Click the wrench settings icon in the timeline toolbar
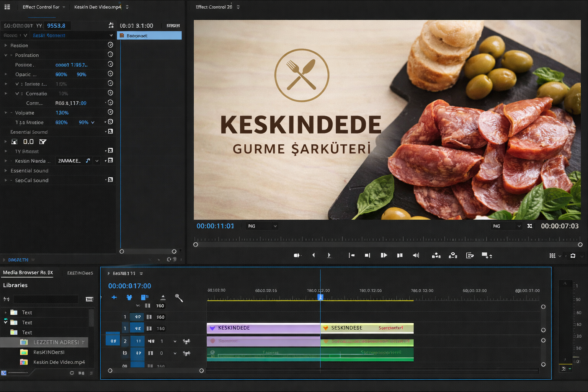588x392 pixels. pyautogui.click(x=179, y=298)
